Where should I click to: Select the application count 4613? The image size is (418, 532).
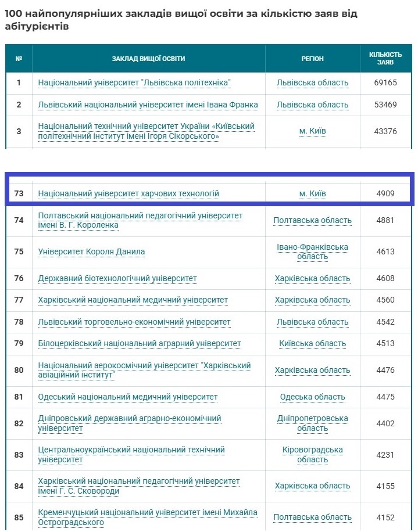pyautogui.click(x=385, y=251)
